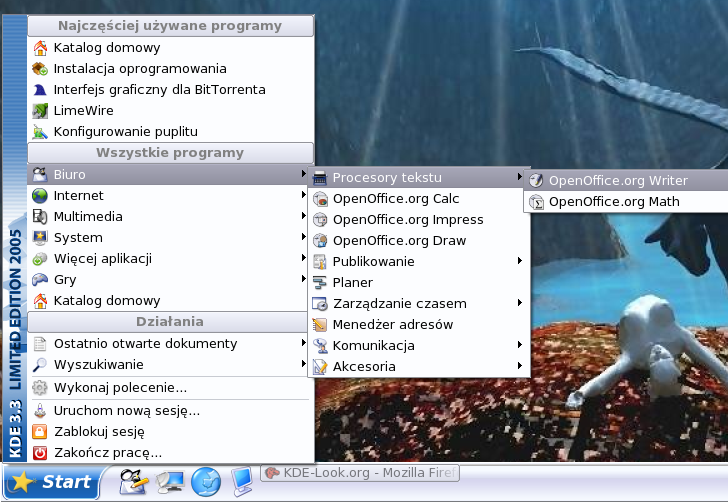The image size is (728, 502).
Task: Select Uruchom nową sesję... entry
Action: [170, 411]
